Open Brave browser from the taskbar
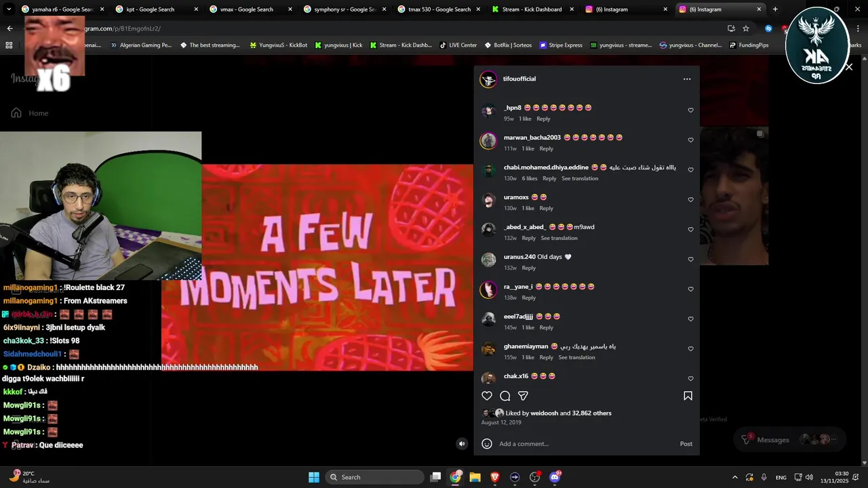 [495, 477]
